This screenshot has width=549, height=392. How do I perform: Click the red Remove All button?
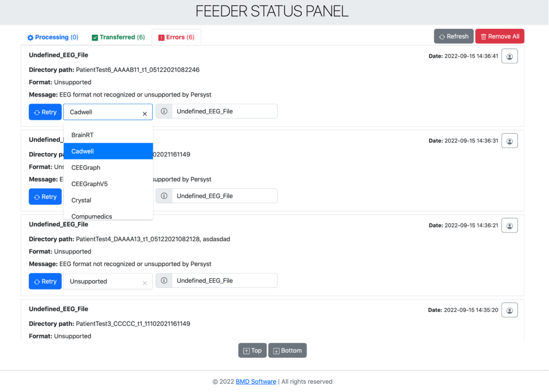(499, 37)
